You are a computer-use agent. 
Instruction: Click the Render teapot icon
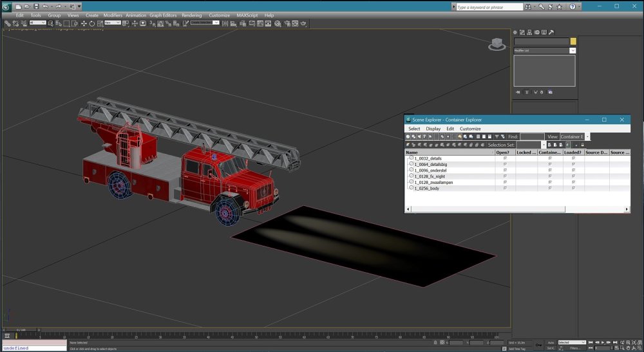point(303,23)
